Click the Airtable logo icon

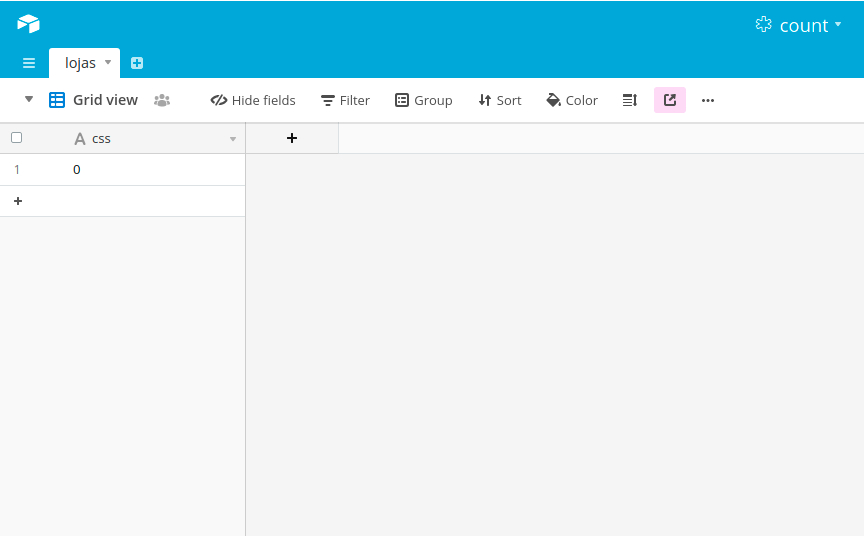[x=28, y=24]
